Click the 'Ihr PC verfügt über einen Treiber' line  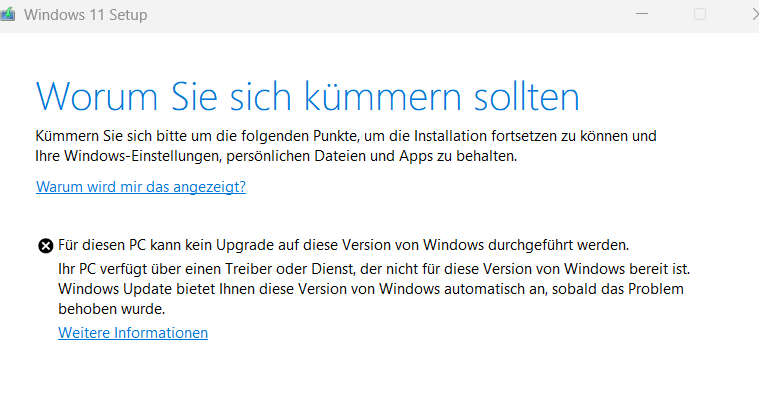pyautogui.click(x=375, y=270)
